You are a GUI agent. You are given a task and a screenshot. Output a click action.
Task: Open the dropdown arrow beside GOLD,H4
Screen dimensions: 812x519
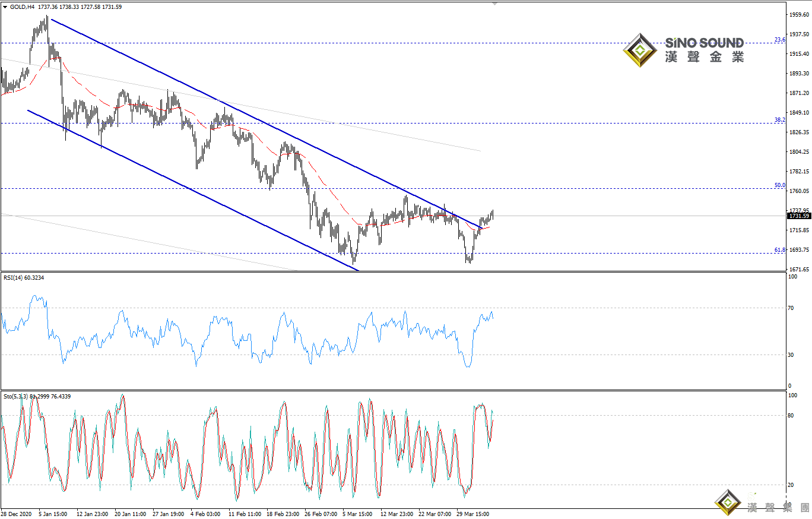[5, 6]
